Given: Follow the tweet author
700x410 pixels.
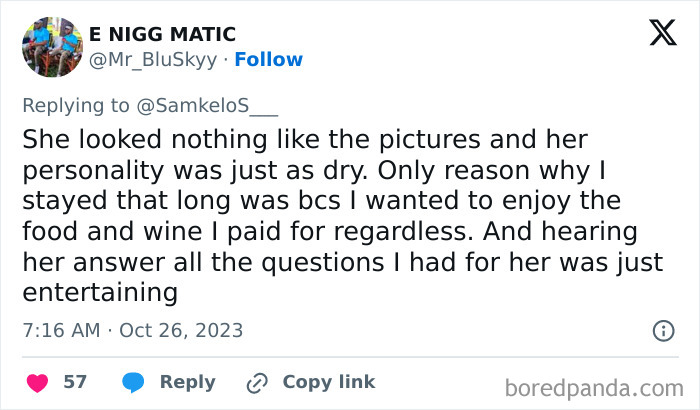Looking at the screenshot, I should (268, 60).
